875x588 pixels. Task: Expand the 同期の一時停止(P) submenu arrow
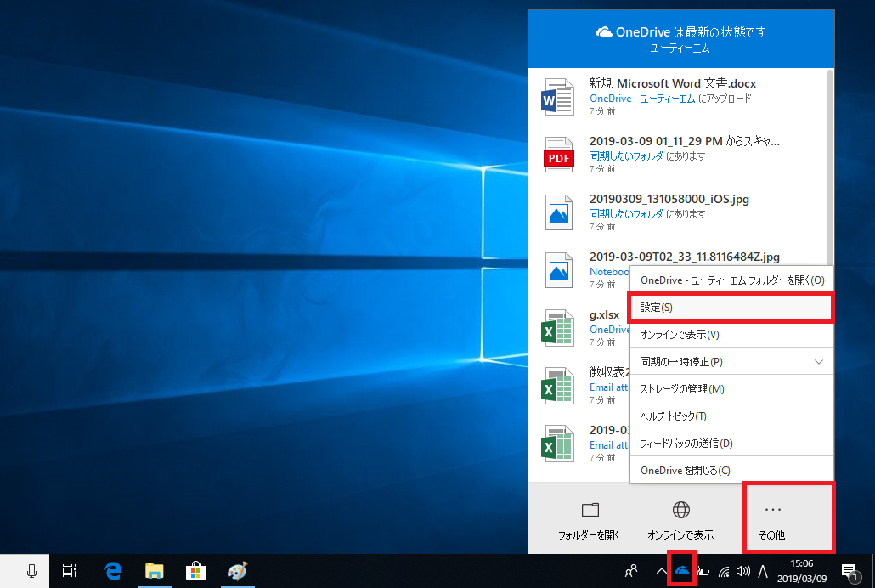coord(819,362)
